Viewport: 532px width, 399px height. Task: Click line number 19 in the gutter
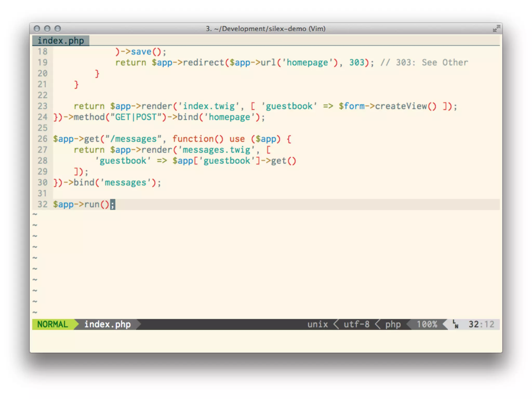43,63
